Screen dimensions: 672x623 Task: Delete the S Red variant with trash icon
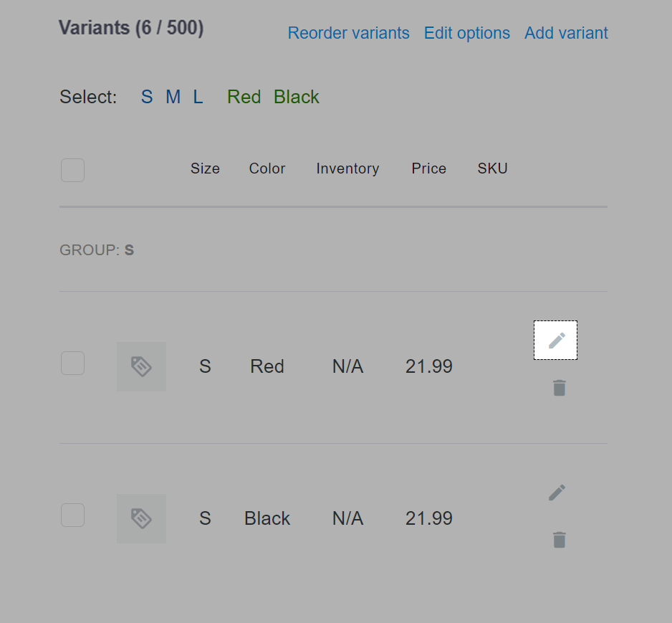point(559,388)
